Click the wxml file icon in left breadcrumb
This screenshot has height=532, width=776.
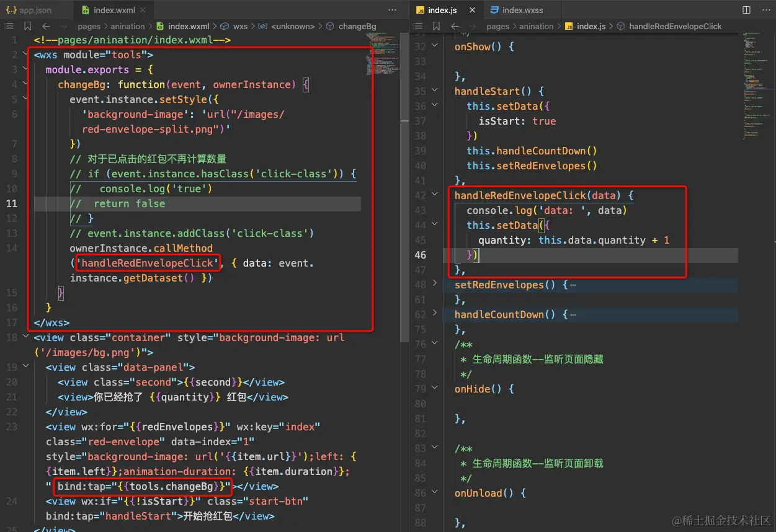160,26
